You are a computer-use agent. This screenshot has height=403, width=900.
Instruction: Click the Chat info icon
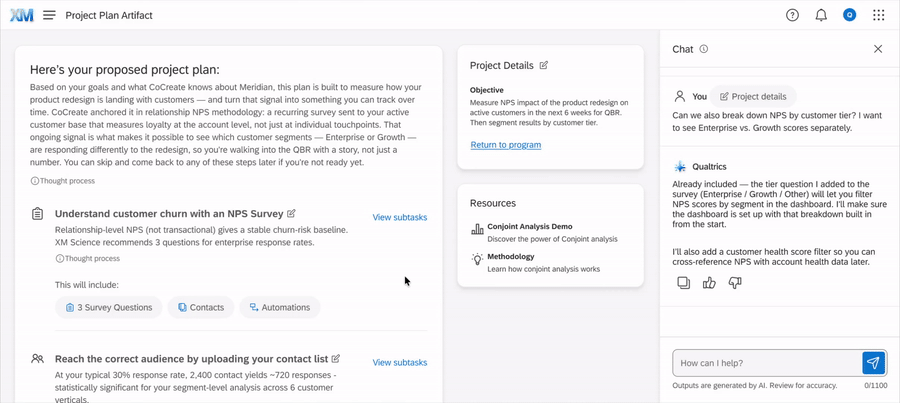(x=704, y=49)
